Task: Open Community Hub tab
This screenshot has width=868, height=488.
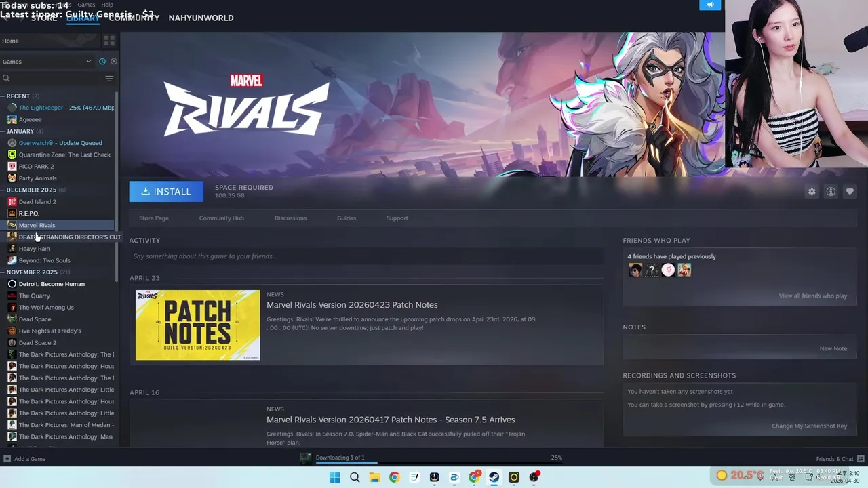Action: 221,218
